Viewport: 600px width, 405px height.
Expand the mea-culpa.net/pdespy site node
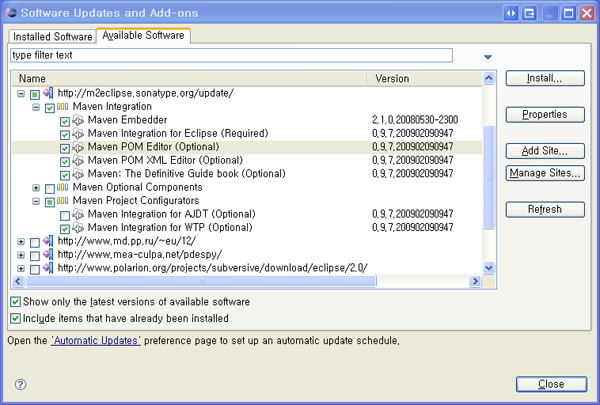tap(21, 255)
